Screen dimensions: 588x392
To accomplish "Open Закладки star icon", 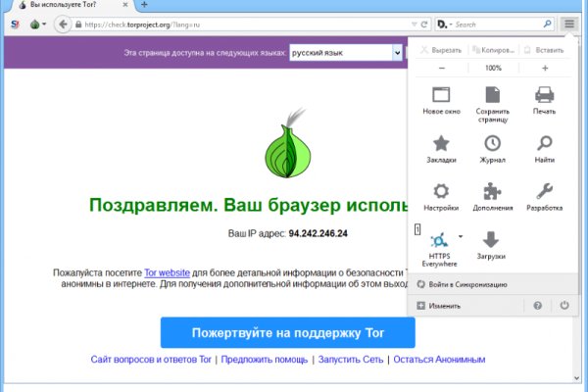I will pyautogui.click(x=440, y=144).
